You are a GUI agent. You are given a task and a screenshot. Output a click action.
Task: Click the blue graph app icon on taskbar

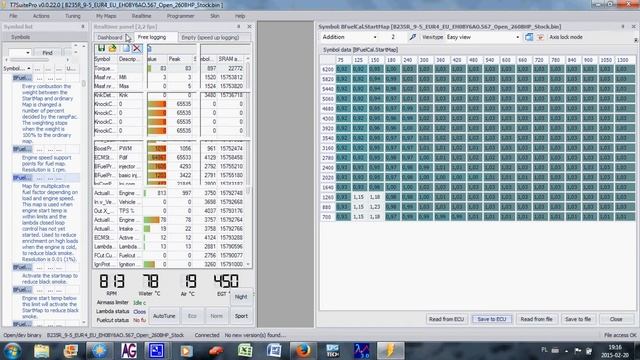[x=362, y=351]
